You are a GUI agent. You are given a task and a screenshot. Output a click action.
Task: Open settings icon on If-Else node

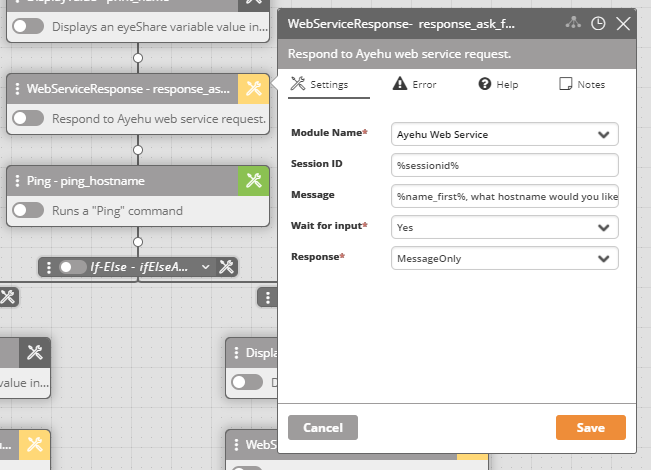coord(227,267)
